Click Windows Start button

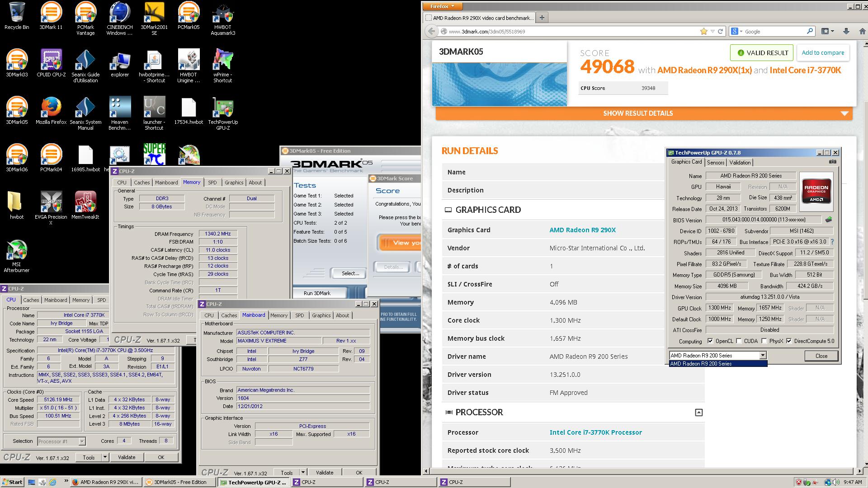point(13,482)
